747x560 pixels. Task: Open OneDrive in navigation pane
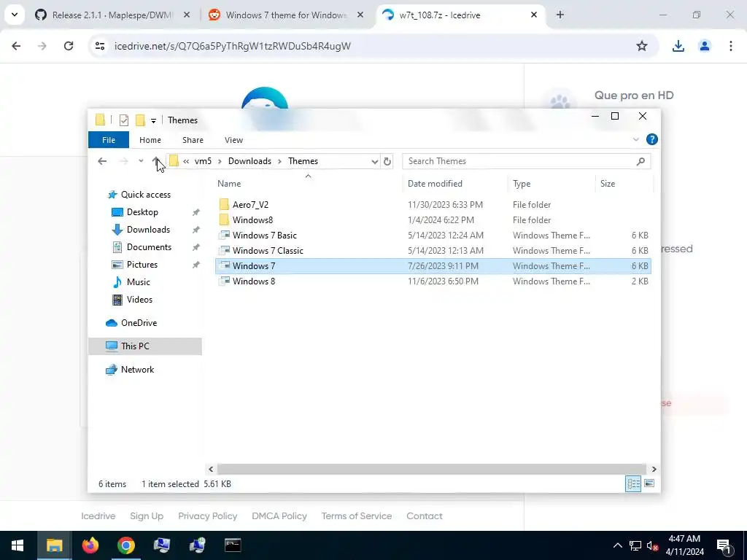point(139,323)
